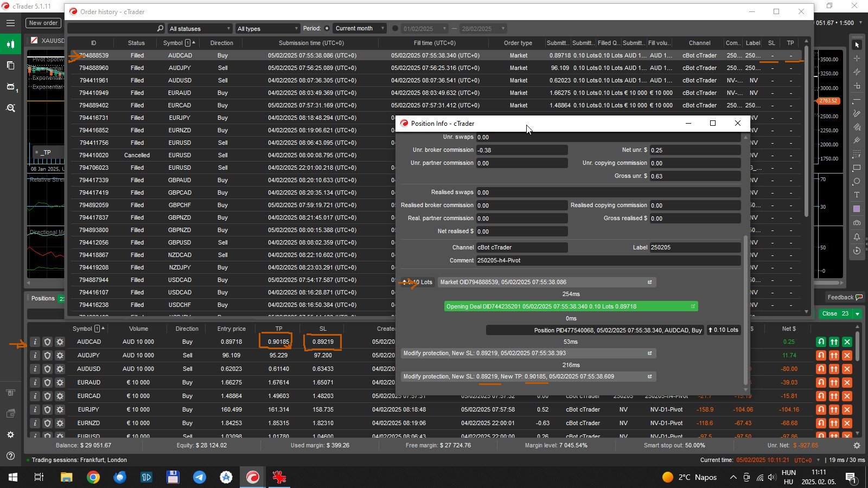Take a chart snapshot with camera icon
Image resolution: width=868 pixels, height=488 pixels.
pyautogui.click(x=857, y=223)
